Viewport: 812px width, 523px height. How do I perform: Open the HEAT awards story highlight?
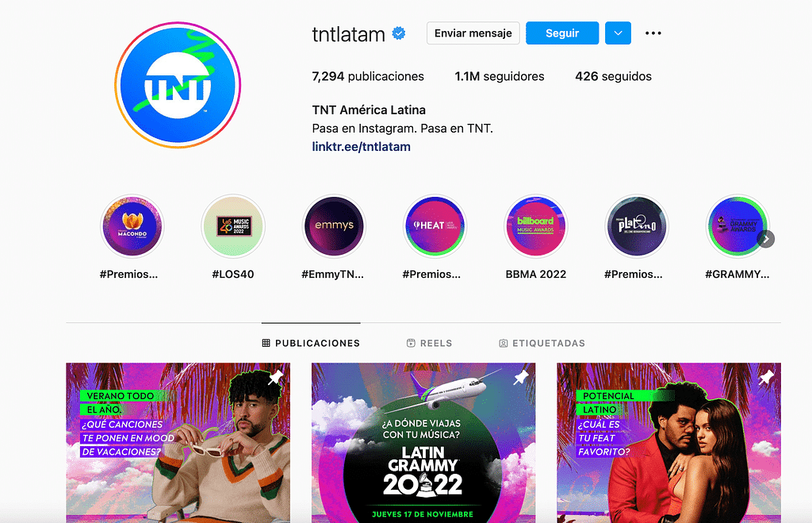coord(435,226)
